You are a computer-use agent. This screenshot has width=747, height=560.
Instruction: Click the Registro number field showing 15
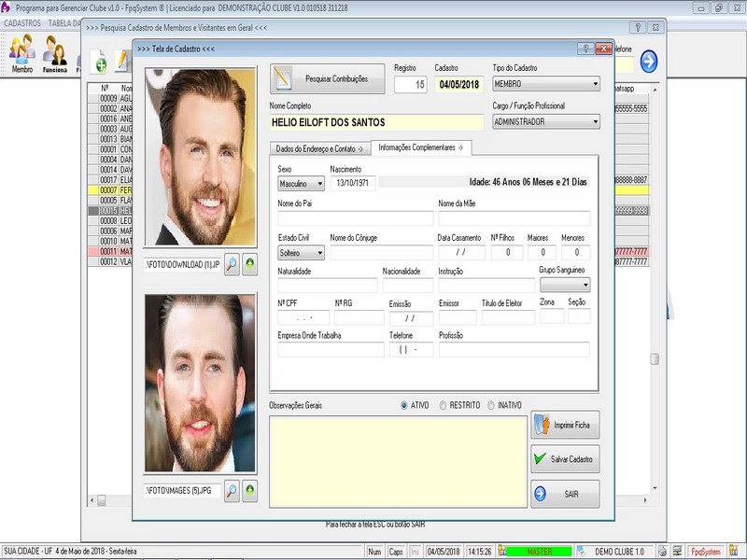(x=410, y=85)
